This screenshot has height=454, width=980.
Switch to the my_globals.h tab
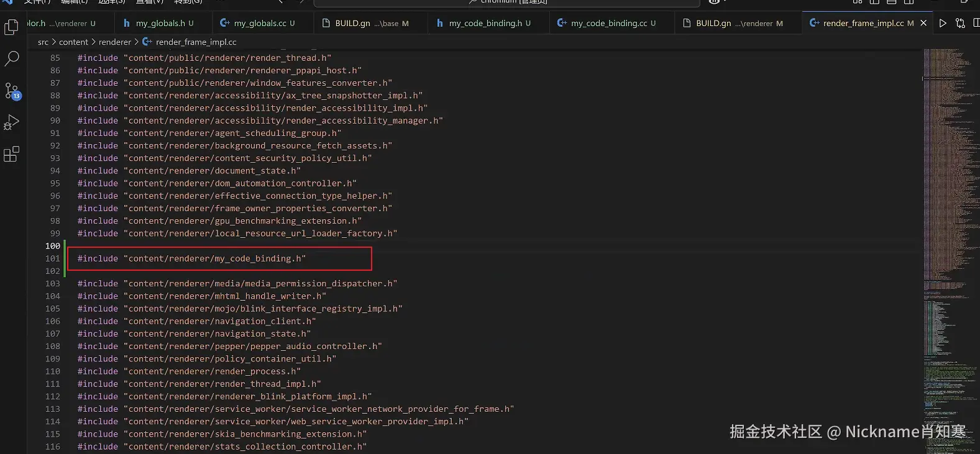164,23
